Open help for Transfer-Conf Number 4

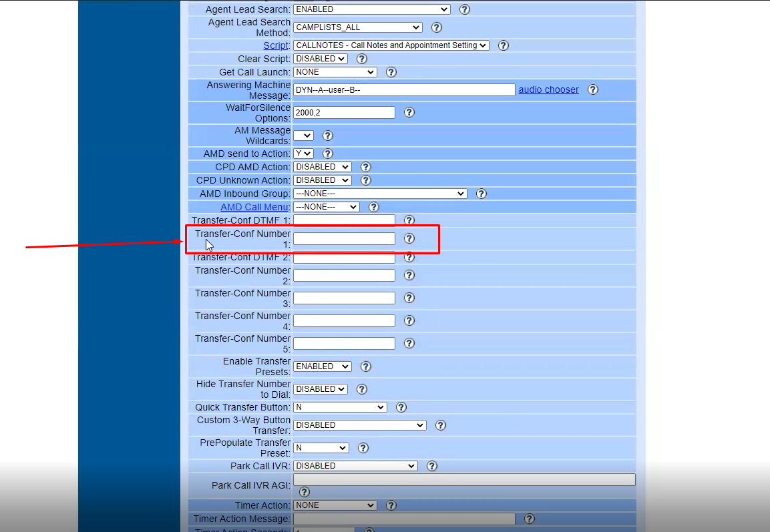pyautogui.click(x=409, y=320)
